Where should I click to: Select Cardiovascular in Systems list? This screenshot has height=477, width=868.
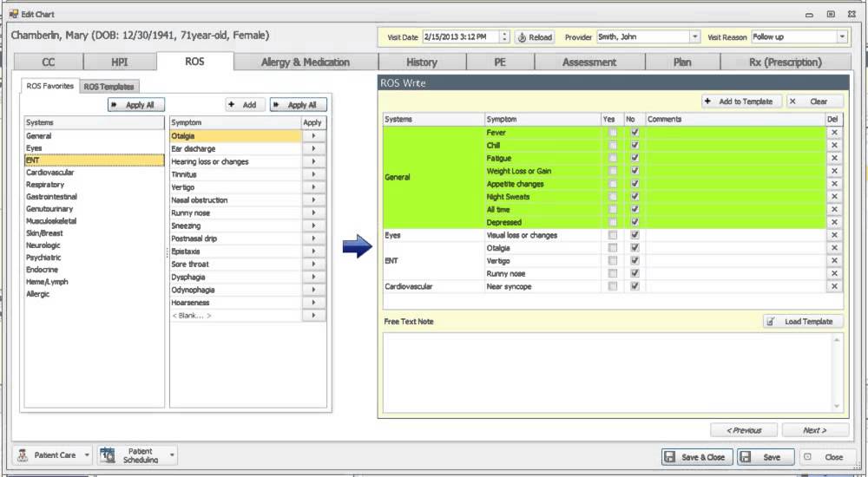(x=94, y=172)
